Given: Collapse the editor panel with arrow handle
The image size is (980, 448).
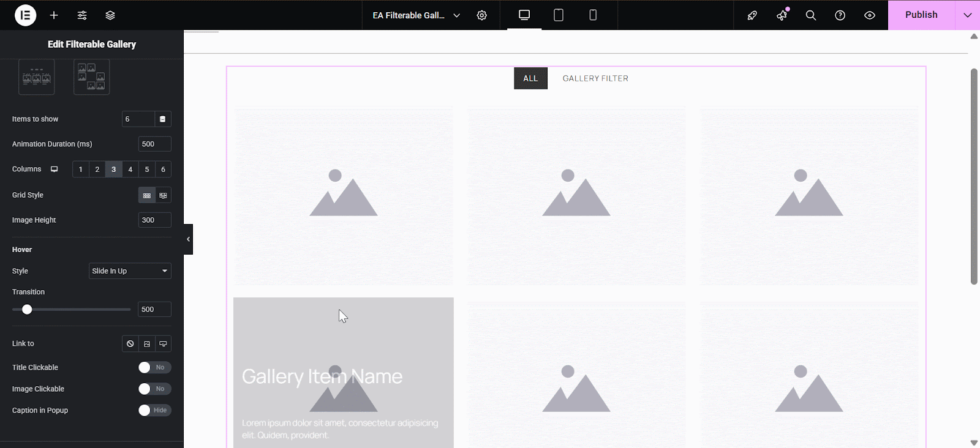Looking at the screenshot, I should [188, 239].
